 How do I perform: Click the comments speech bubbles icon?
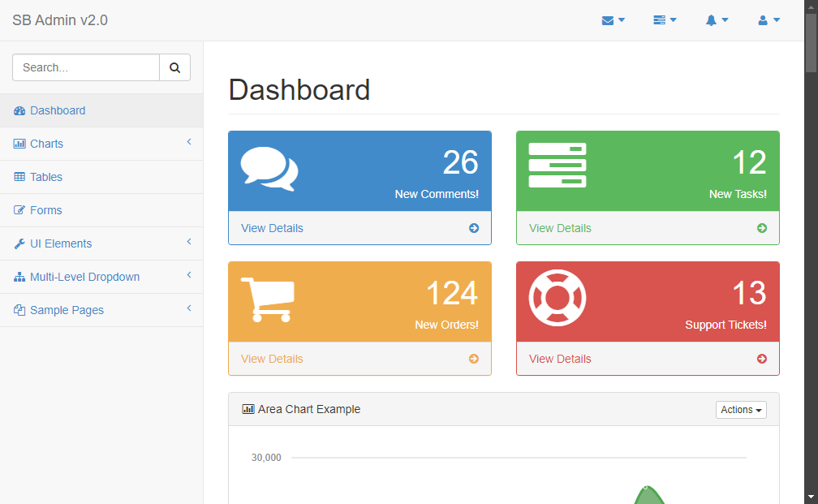269,169
